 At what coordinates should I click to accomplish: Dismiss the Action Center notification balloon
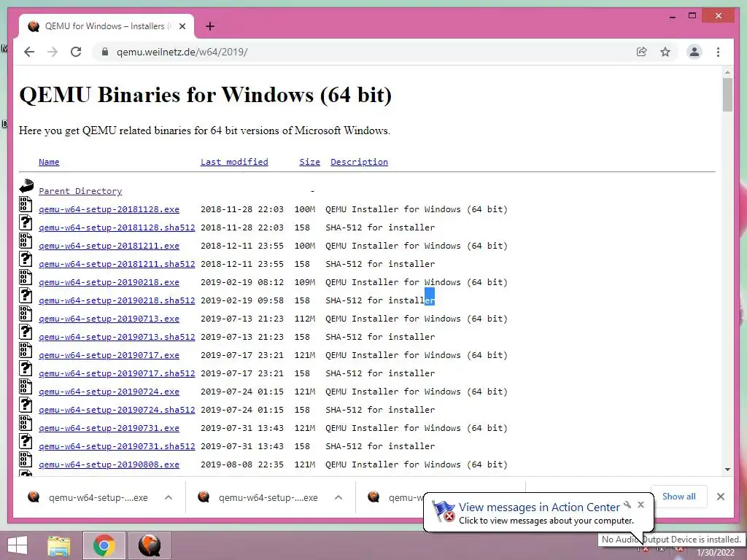pyautogui.click(x=640, y=505)
